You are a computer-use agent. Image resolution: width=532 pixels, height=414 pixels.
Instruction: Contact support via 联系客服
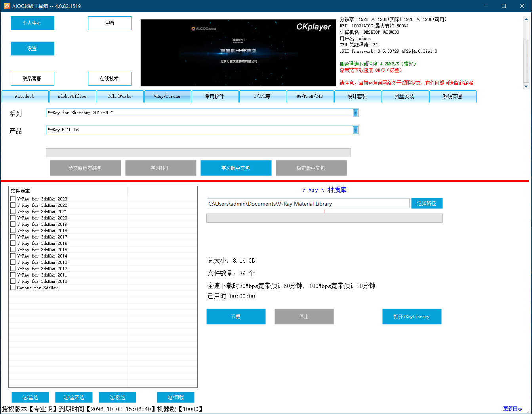pyautogui.click(x=32, y=78)
